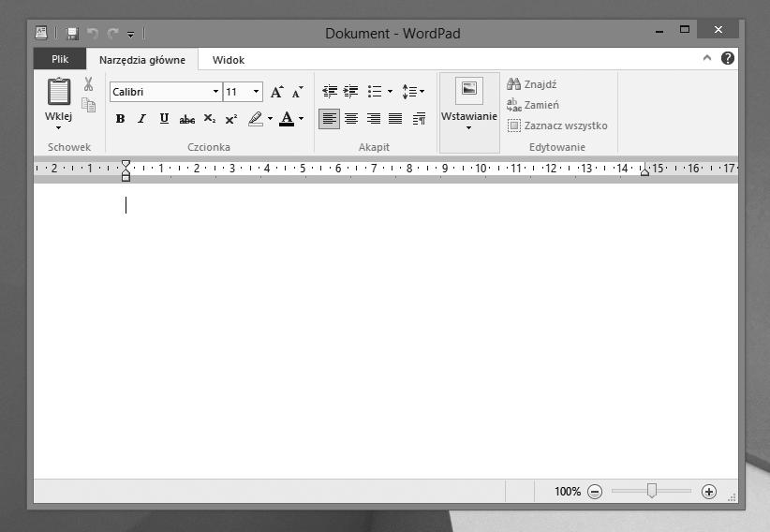
Task: Click the WordPad application icon in title bar
Action: [41, 33]
